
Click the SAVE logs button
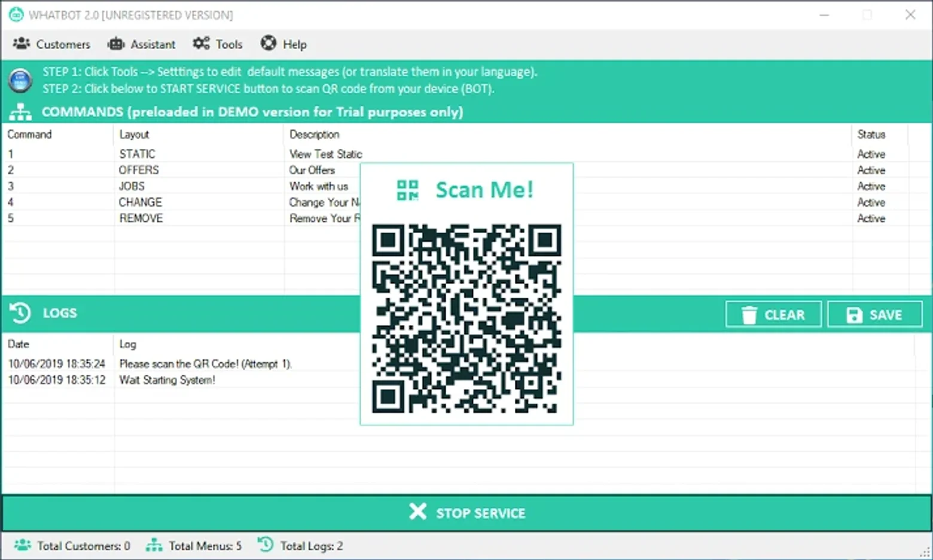point(875,314)
